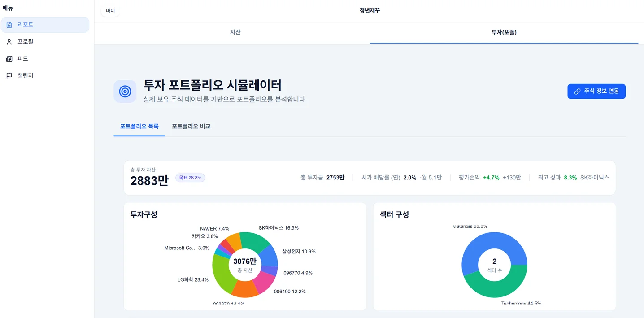Click the NAVER 7.4% slice label
Screen dimensions: 644x318
pos(214,228)
